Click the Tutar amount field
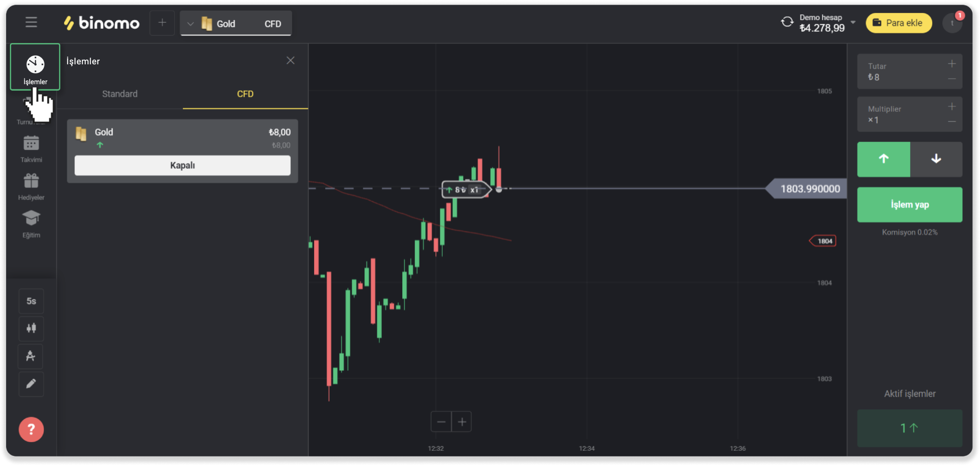Screen dimensions: 980x466 click(902, 72)
